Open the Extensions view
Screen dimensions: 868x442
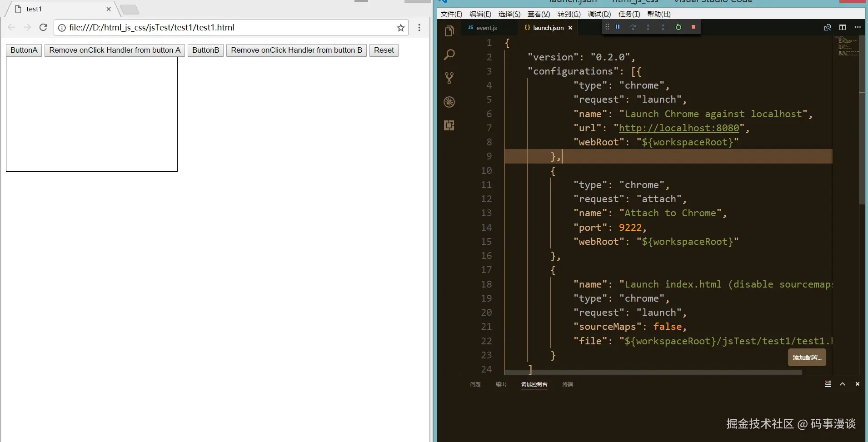tap(449, 125)
